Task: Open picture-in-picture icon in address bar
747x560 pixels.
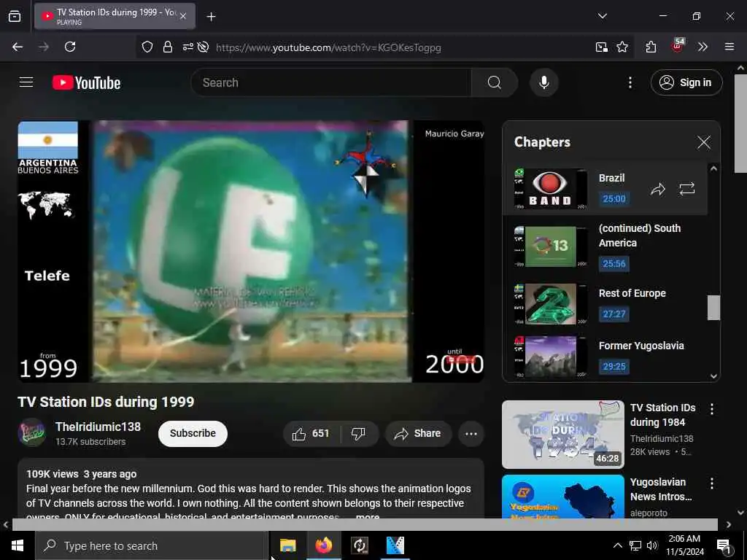Action: (601, 47)
